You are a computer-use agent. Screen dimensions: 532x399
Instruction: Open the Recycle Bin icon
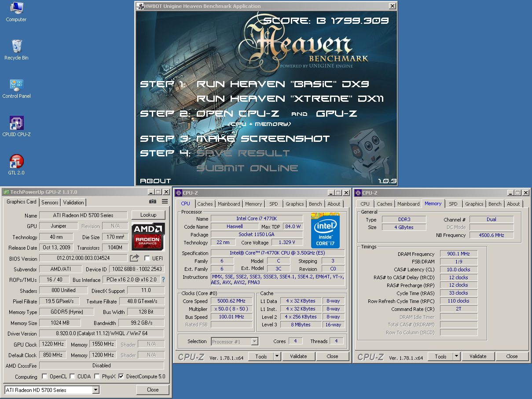pos(16,50)
